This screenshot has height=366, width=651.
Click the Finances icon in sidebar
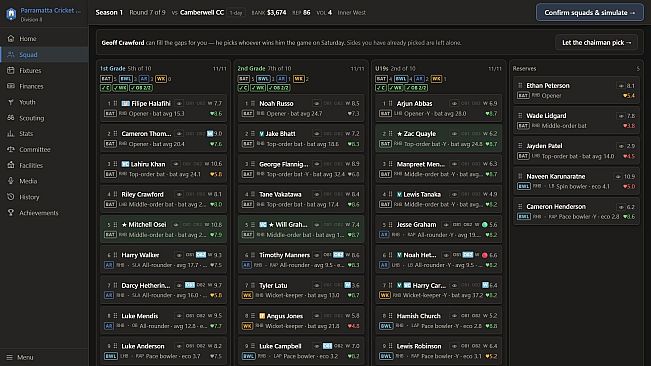point(11,86)
